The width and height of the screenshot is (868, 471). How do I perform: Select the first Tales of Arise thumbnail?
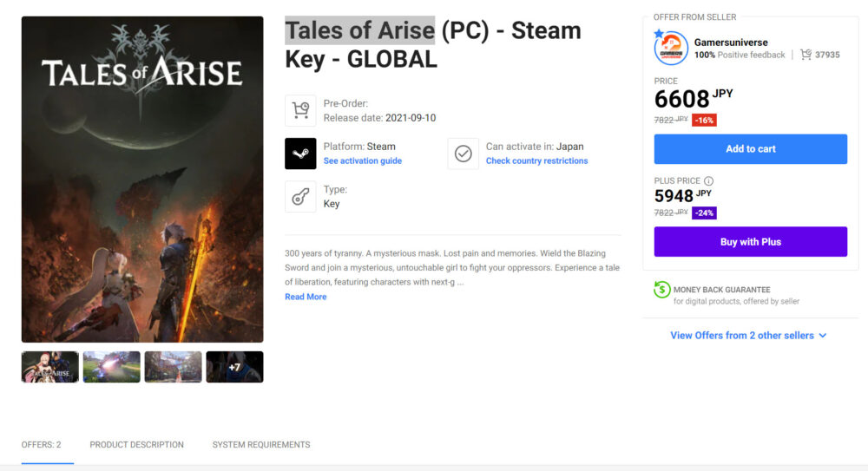tap(49, 367)
